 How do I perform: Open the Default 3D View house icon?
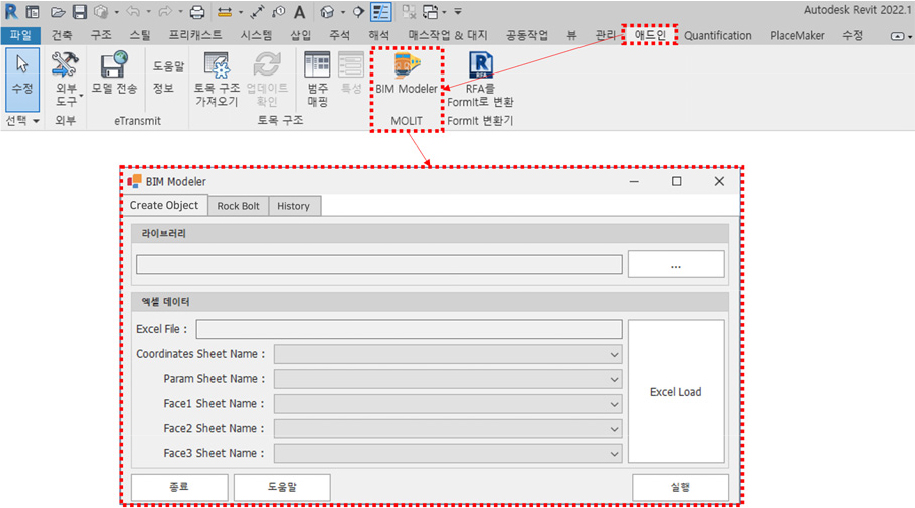click(327, 12)
